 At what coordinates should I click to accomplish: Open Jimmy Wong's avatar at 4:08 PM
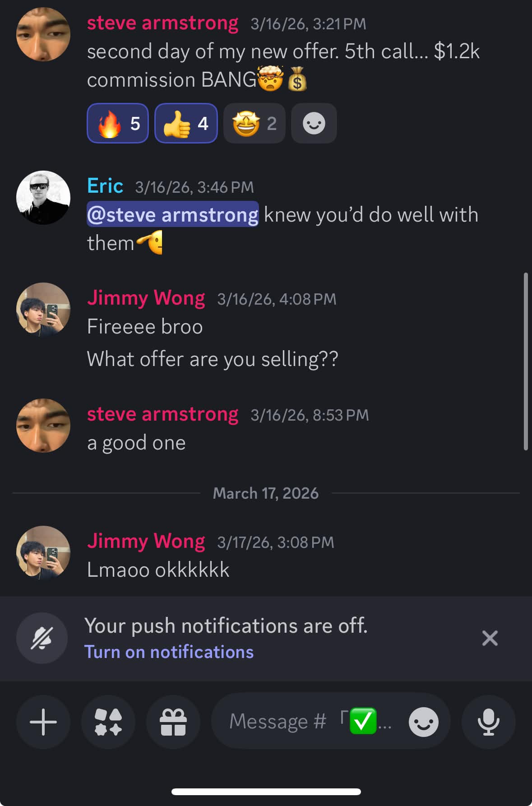pos(43,310)
